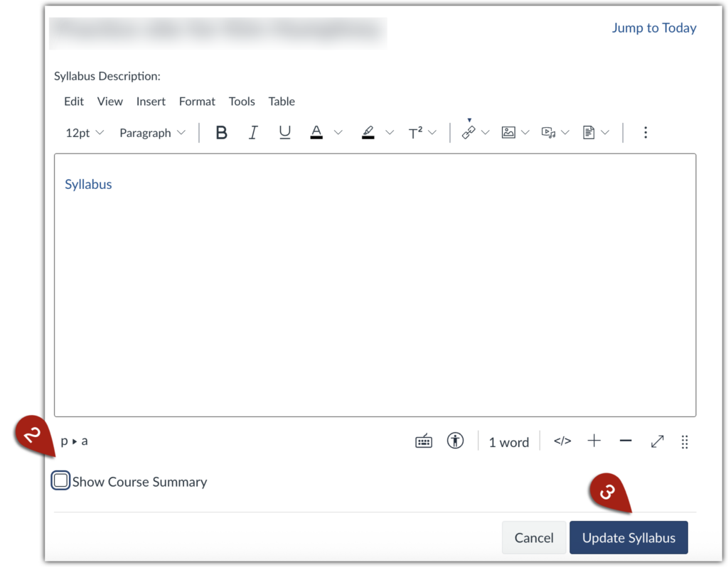728x567 pixels.
Task: Click the 1 word count button
Action: click(509, 442)
